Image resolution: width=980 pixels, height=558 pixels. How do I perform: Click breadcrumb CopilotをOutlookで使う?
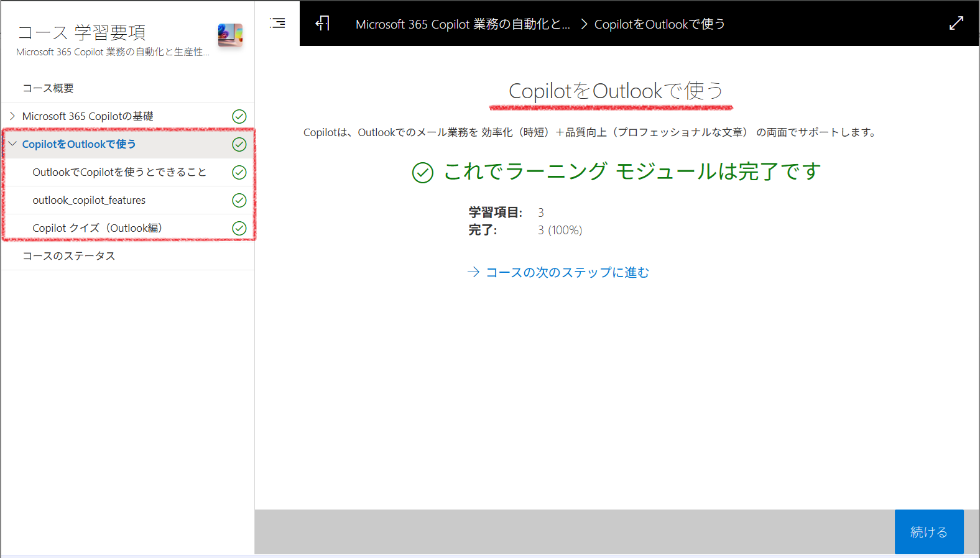(x=660, y=24)
